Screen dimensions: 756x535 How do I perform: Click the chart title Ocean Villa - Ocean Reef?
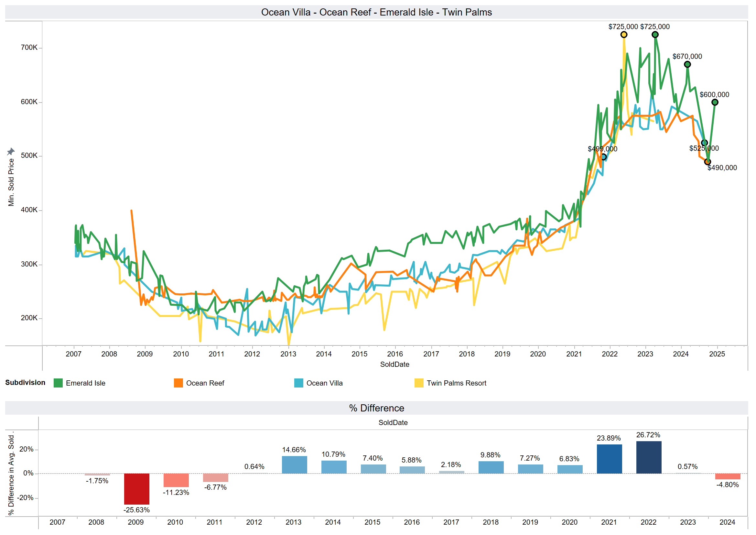pyautogui.click(x=377, y=12)
